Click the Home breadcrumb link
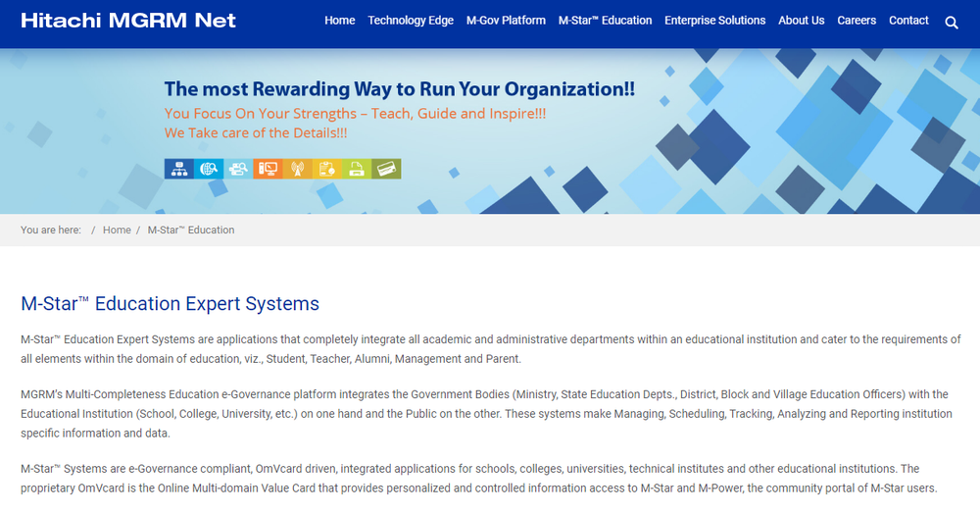The image size is (980, 513). click(117, 231)
